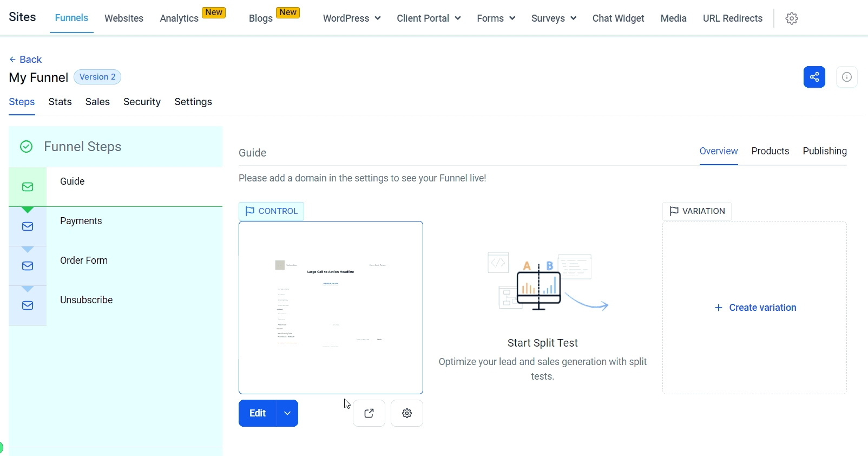Expand the Edit button dropdown arrow
The height and width of the screenshot is (456, 868).
click(x=287, y=413)
